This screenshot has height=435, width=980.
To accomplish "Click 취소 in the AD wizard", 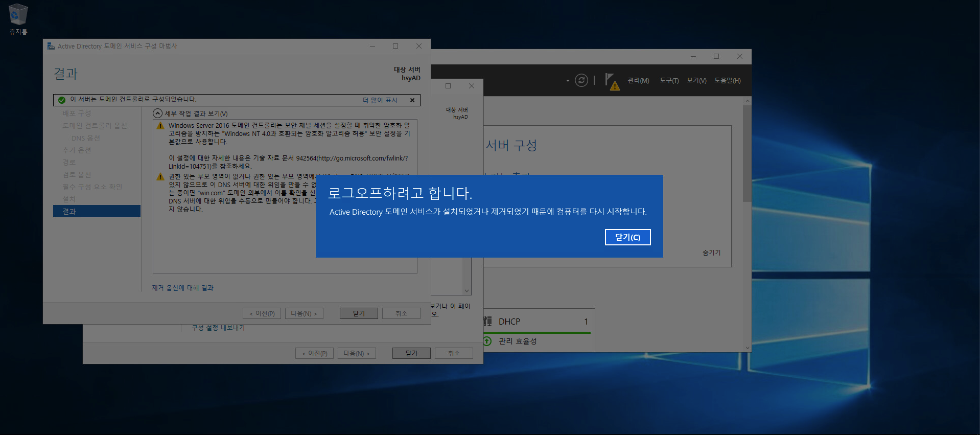I will pyautogui.click(x=401, y=313).
